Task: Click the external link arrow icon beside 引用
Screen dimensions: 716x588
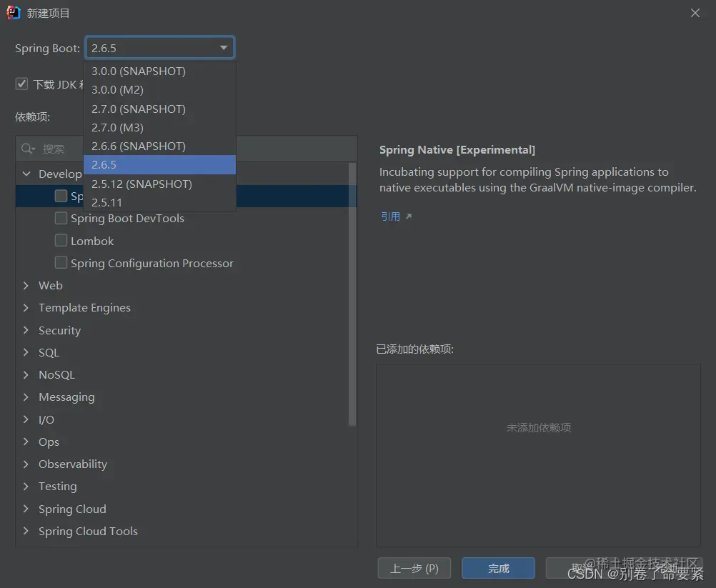Action: 409,216
